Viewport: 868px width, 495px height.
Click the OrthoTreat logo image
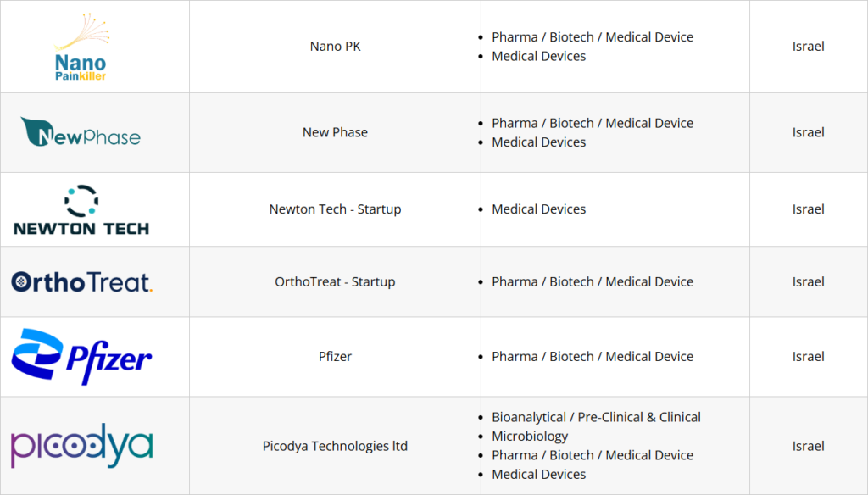click(x=81, y=282)
